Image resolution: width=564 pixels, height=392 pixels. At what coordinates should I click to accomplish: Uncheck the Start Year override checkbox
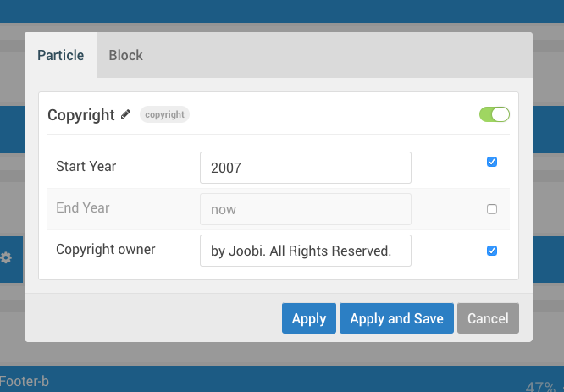(x=492, y=162)
